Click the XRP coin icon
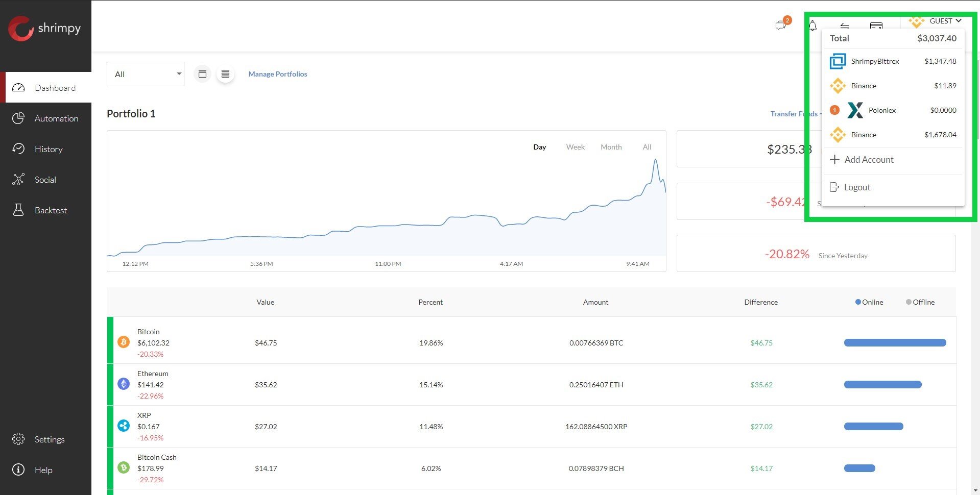This screenshot has width=980, height=495. (x=124, y=426)
